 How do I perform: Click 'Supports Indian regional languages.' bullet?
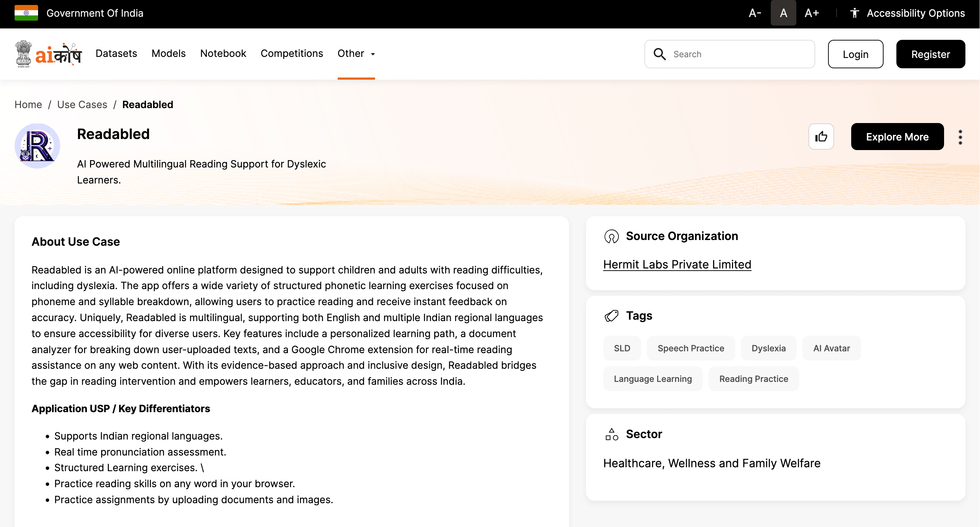pyautogui.click(x=138, y=436)
